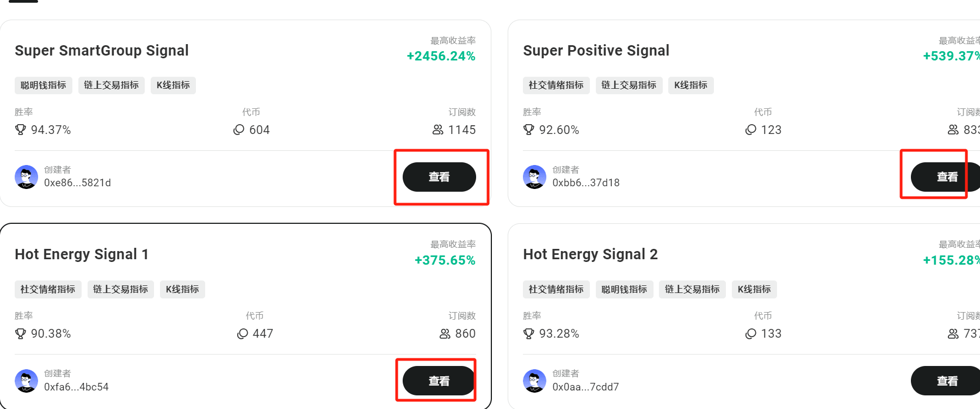980x409 pixels.
Task: Click the trophy icon next to 92.60%
Action: [528, 130]
